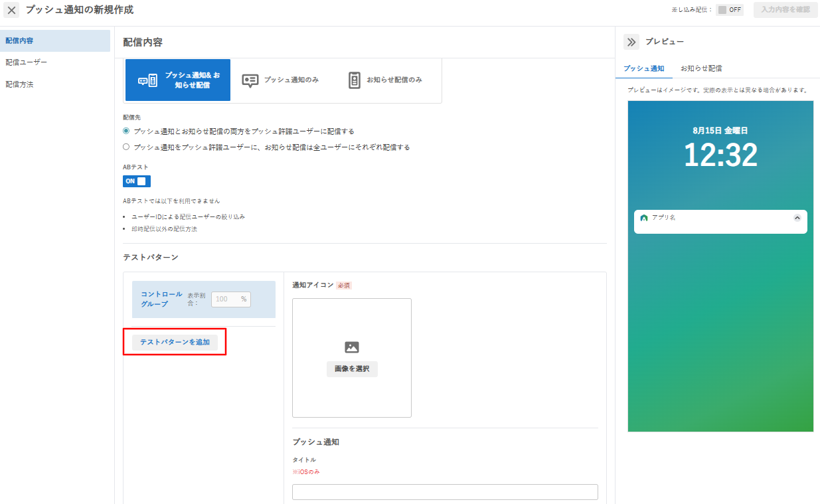Go to the 配信ユーザー sidebar section
This screenshot has width=820, height=504.
click(55, 62)
